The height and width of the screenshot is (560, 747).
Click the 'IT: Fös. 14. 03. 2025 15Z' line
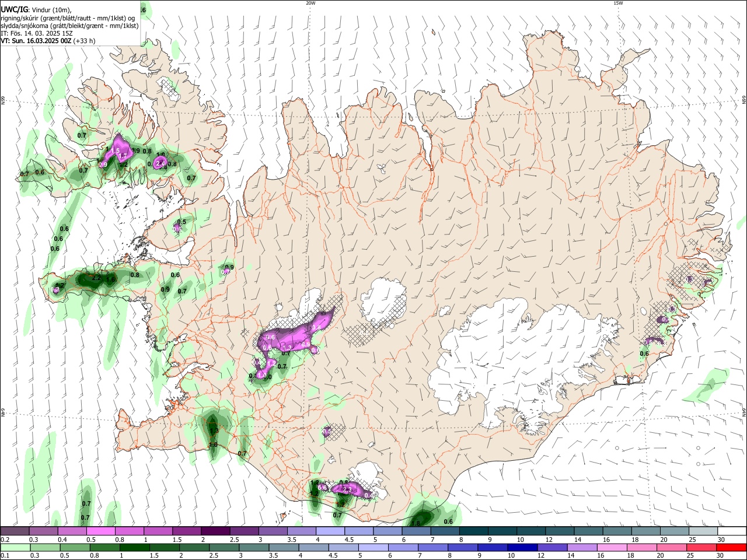pos(37,33)
